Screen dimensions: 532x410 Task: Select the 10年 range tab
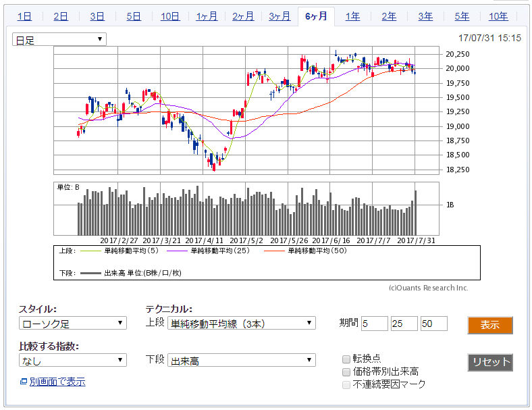(498, 16)
